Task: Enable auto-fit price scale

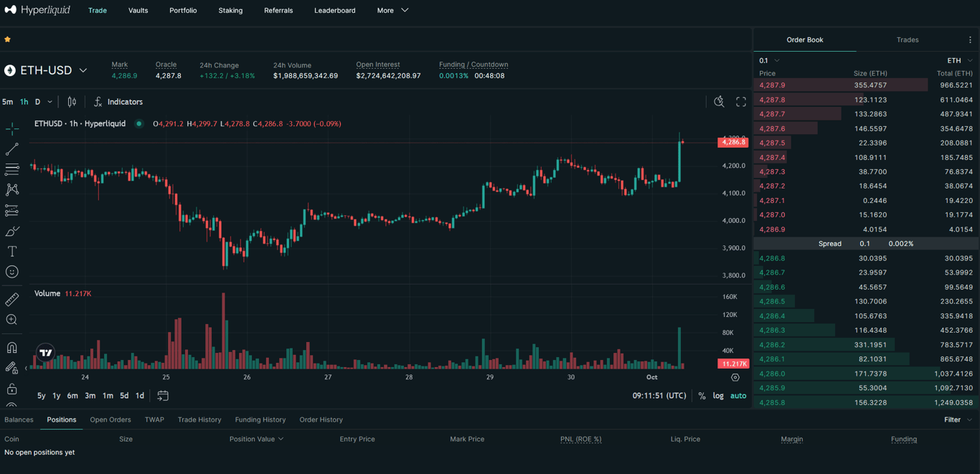Action: pos(738,395)
